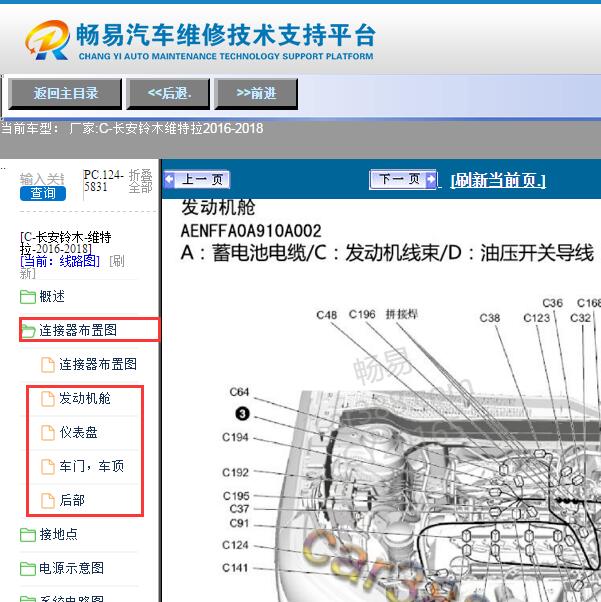Screen dimensions: 601x602
Task: Click folder icon beside 接地点
Action: 28,535
